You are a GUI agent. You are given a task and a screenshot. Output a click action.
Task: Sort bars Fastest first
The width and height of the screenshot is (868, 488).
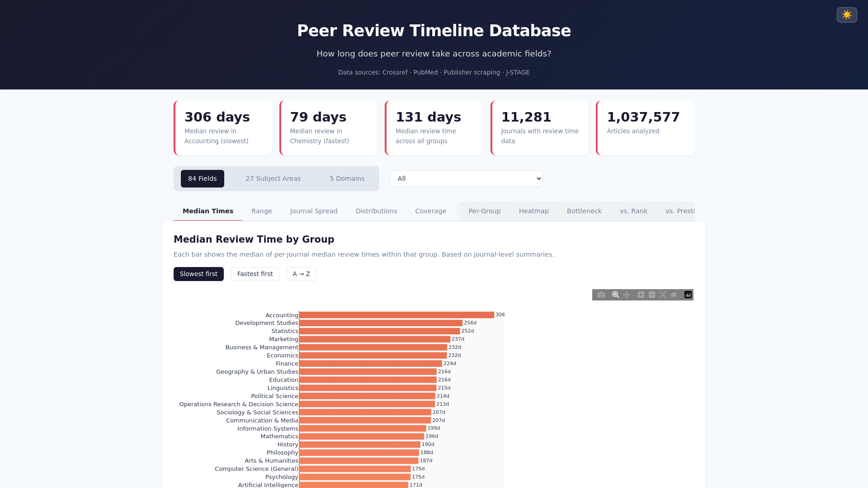pos(255,274)
